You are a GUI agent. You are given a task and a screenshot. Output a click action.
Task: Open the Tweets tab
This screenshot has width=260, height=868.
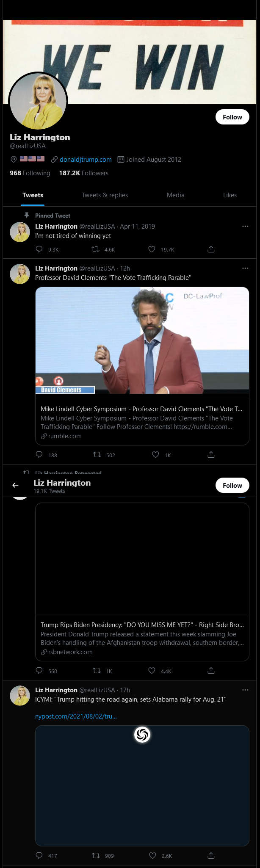point(33,195)
